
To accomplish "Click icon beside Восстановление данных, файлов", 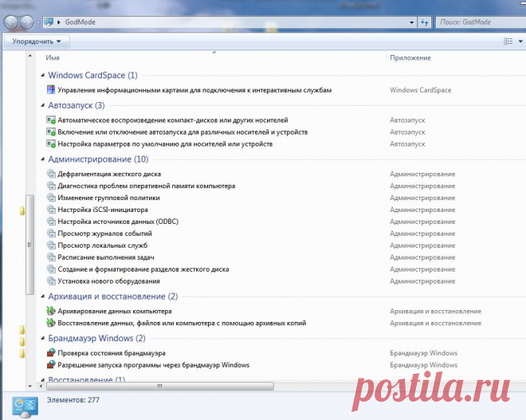I will pyautogui.click(x=51, y=323).
